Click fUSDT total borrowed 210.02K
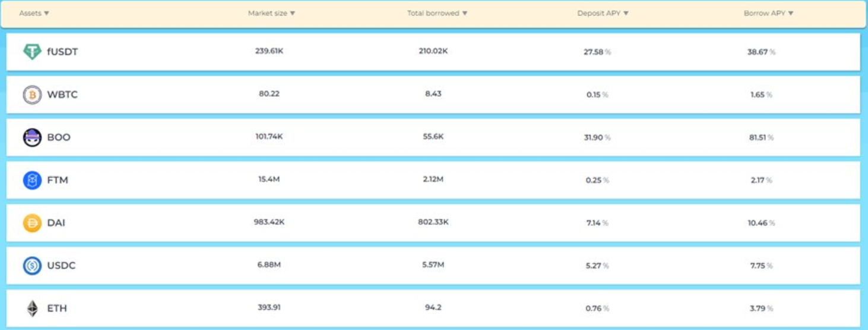 (x=433, y=51)
